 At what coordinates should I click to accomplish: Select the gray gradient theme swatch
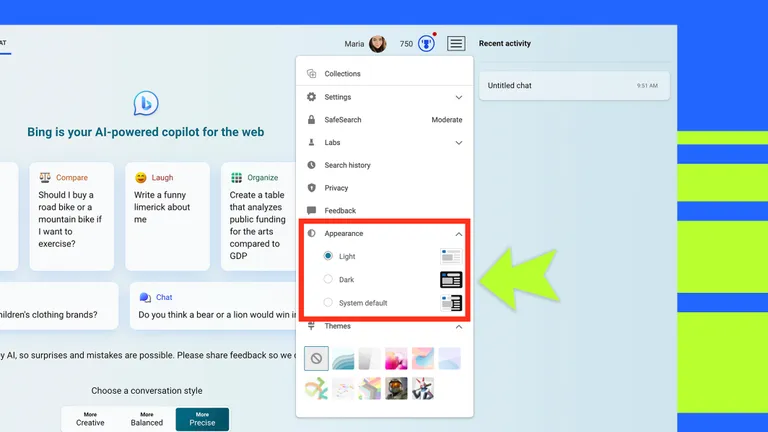[369, 359]
